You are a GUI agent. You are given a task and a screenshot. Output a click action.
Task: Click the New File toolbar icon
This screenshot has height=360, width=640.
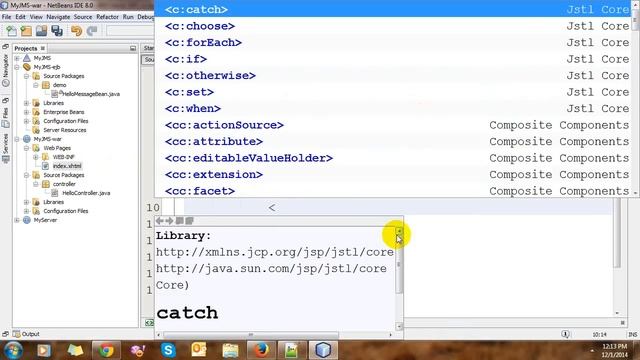tap(11, 31)
